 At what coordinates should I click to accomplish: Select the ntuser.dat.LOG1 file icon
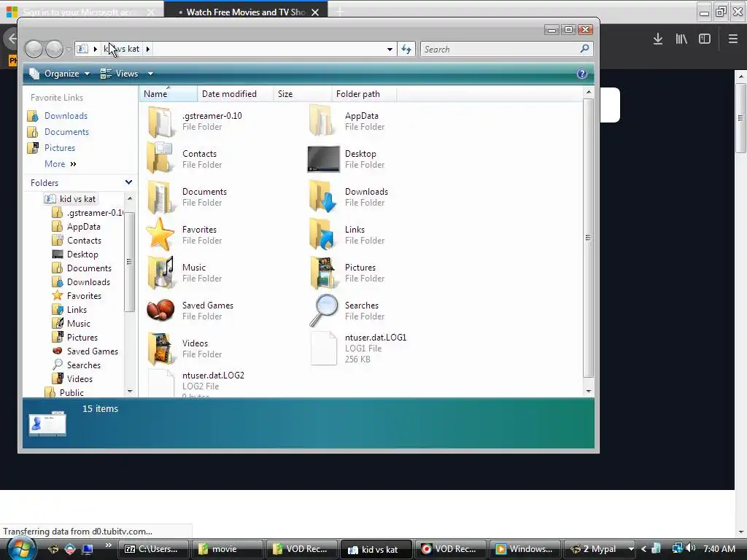[323, 348]
